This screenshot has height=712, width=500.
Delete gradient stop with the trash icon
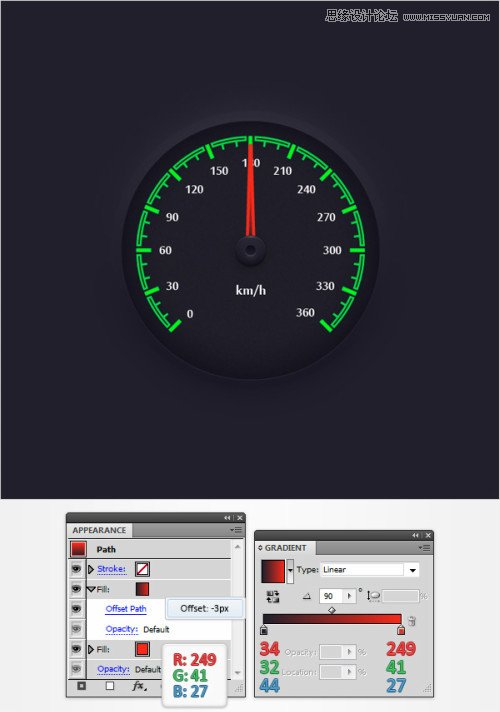click(412, 621)
